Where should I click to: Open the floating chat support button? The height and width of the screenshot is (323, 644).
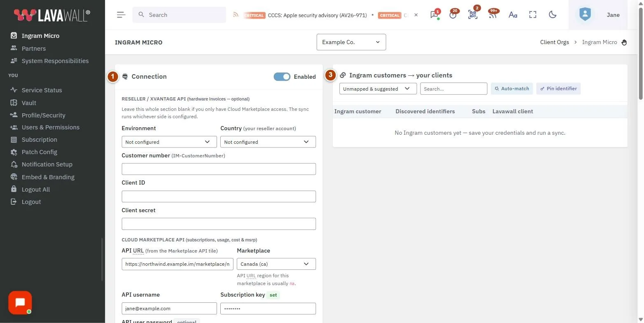click(x=20, y=303)
